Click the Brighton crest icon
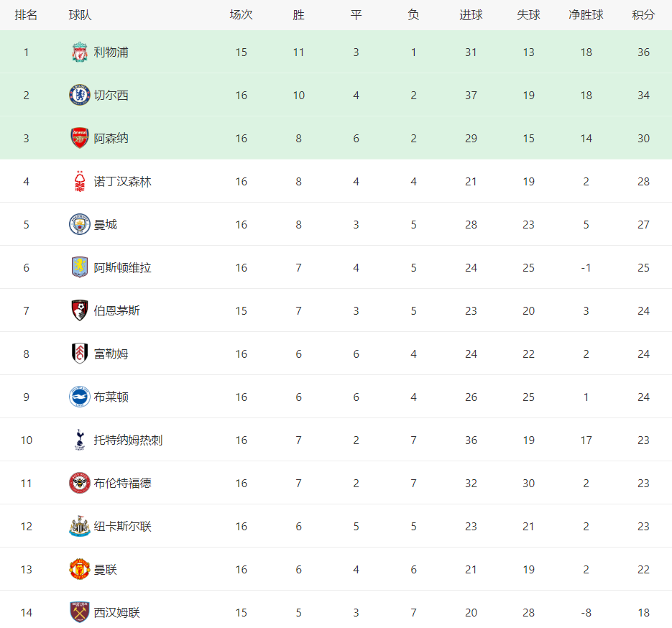 [79, 397]
